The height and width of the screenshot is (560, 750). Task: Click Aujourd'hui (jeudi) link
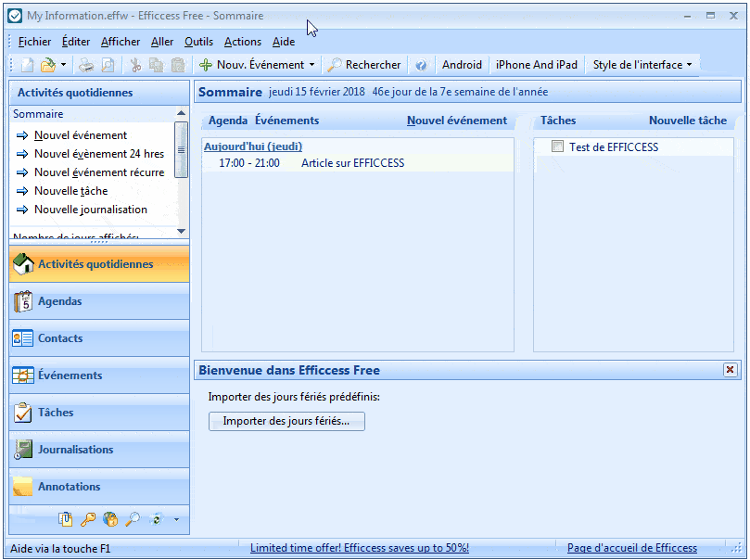pos(253,146)
